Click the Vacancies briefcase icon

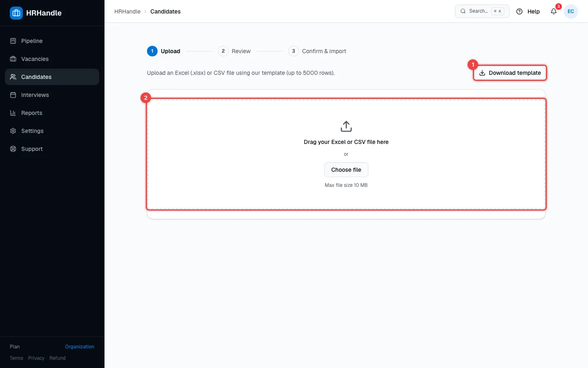click(x=13, y=59)
